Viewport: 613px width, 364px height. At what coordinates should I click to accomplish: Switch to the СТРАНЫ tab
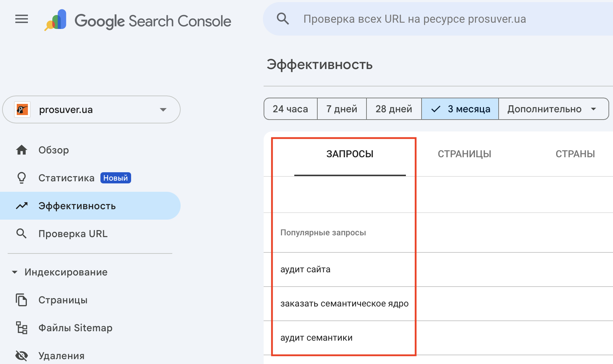tap(575, 154)
